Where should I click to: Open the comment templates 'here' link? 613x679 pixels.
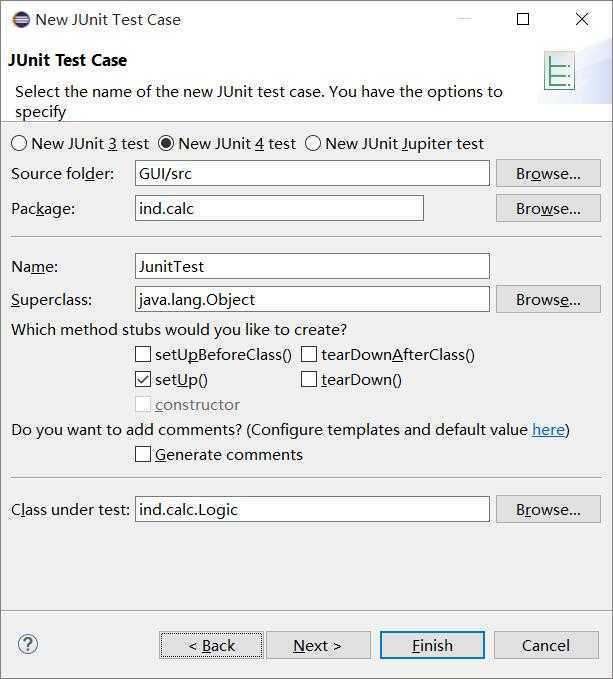(x=548, y=429)
